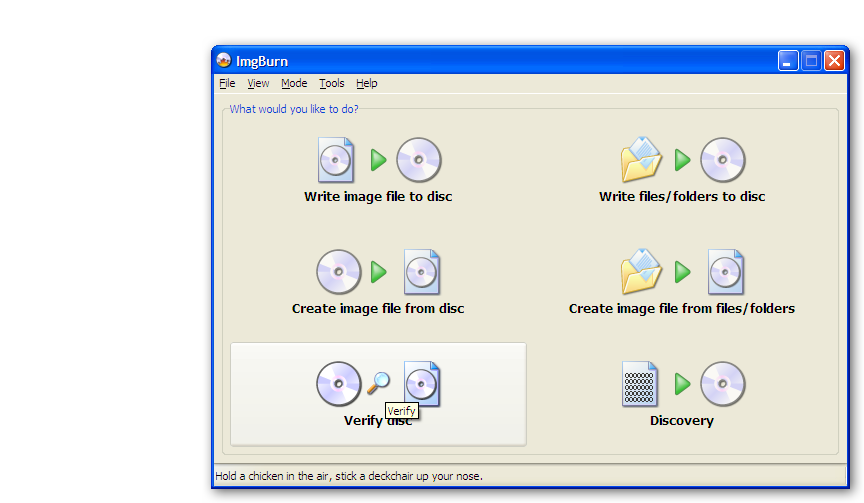Image resolution: width=864 pixels, height=503 pixels.
Task: Select Create image file from disc label
Action: [x=378, y=309]
